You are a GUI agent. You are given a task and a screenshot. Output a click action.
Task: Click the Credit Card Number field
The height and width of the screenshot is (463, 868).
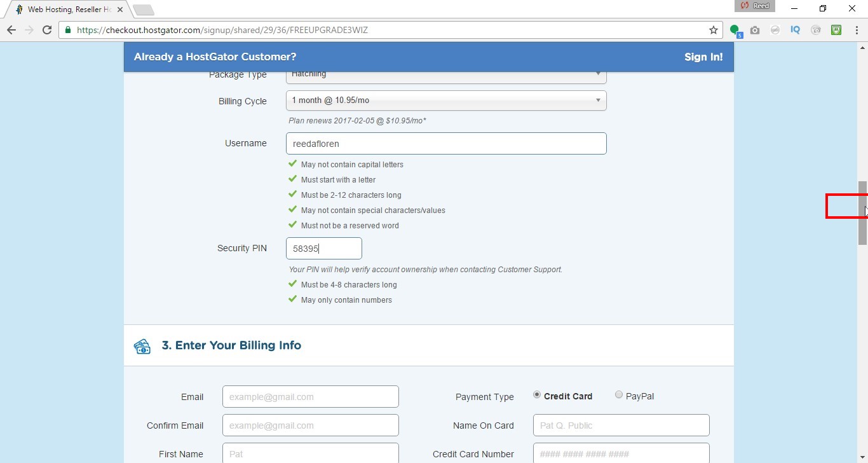621,453
